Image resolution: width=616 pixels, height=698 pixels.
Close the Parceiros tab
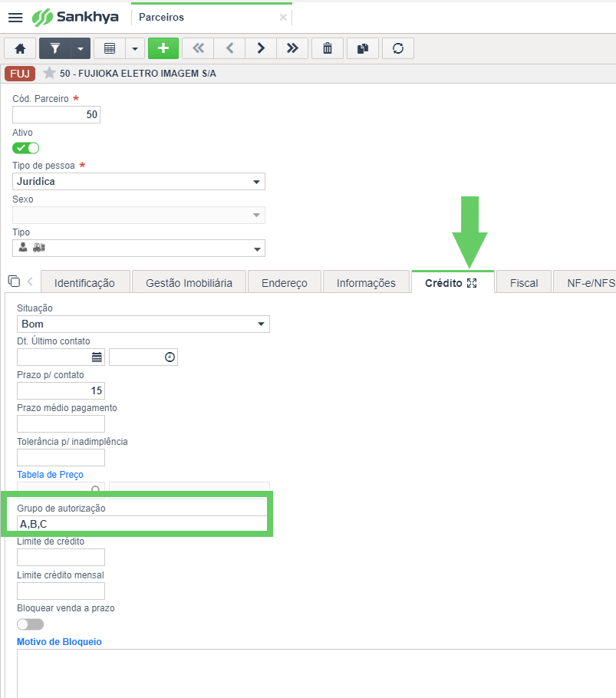[283, 18]
